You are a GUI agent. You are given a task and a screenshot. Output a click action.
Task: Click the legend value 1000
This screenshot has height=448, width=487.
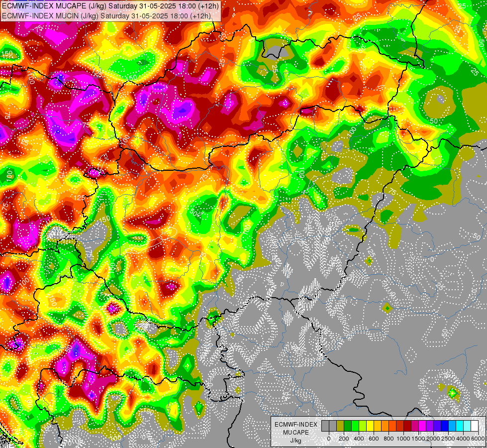click(403, 439)
